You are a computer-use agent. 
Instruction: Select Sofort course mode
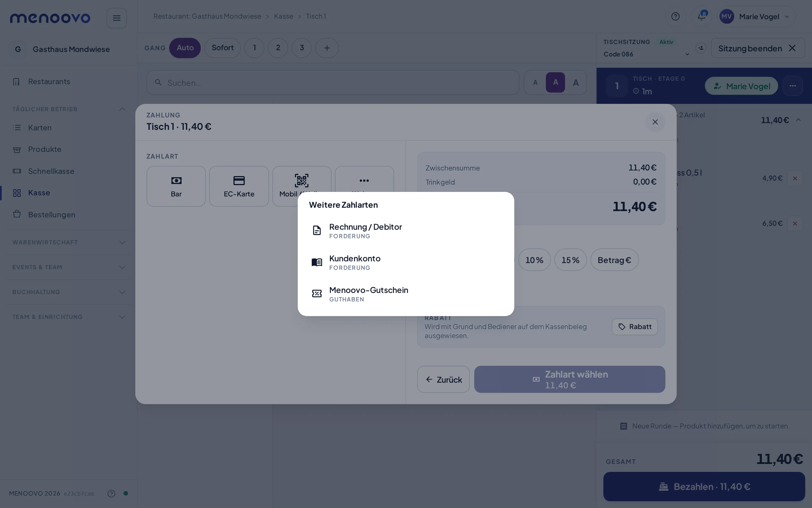(222, 48)
